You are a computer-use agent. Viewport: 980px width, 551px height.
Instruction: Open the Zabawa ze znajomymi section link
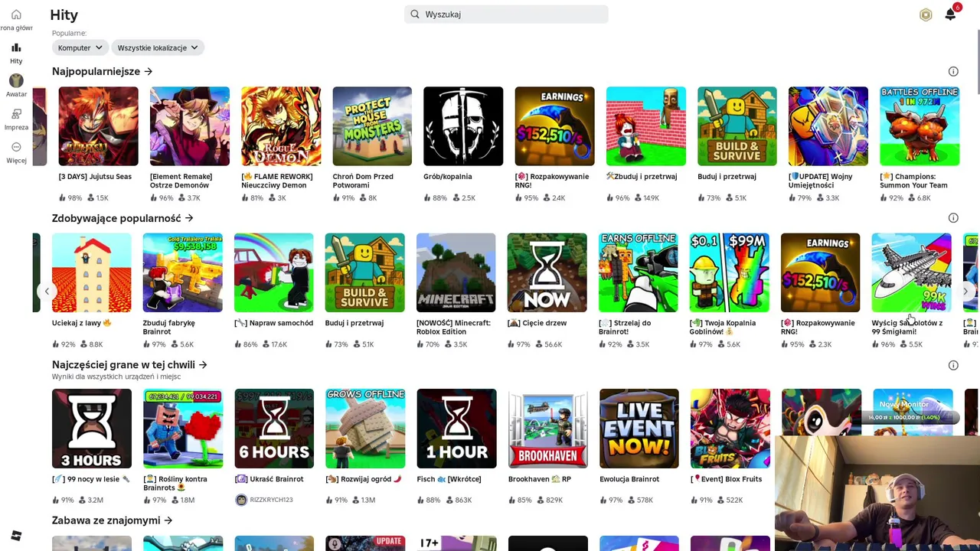(112, 520)
